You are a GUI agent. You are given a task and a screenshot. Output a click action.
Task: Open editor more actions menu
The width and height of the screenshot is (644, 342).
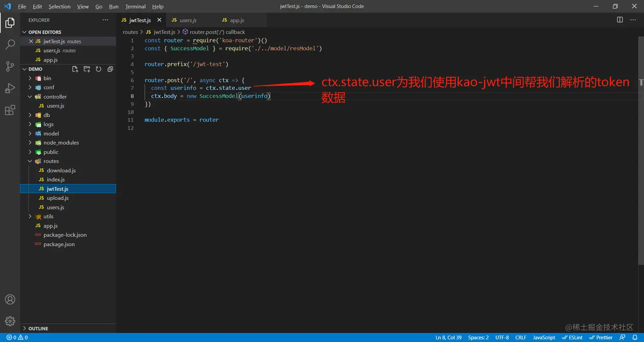click(632, 20)
